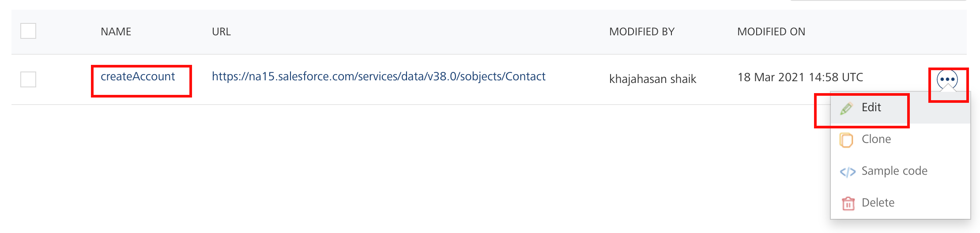
Task: Click the red trash Delete icon
Action: [x=848, y=203]
